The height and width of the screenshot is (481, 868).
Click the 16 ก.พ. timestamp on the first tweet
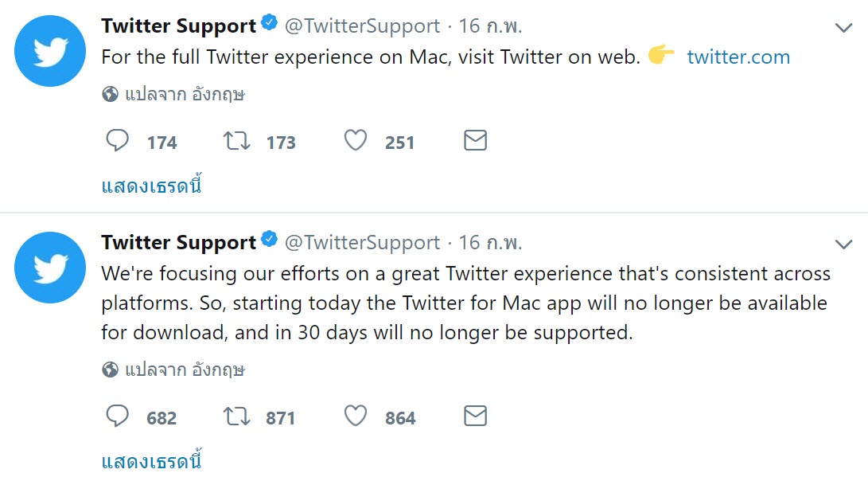[x=488, y=25]
